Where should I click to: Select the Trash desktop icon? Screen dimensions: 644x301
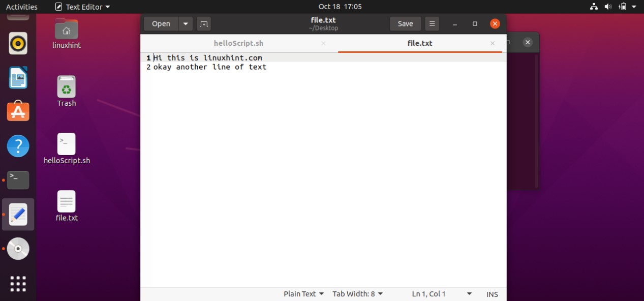67,92
